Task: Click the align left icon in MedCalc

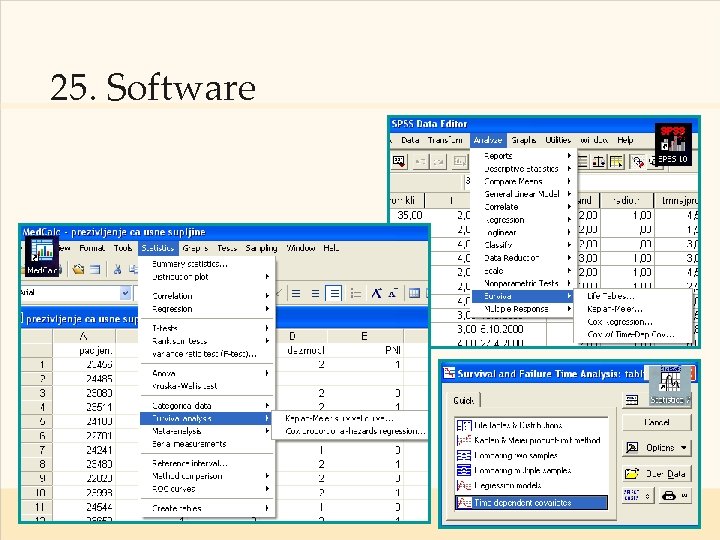Action: point(296,293)
